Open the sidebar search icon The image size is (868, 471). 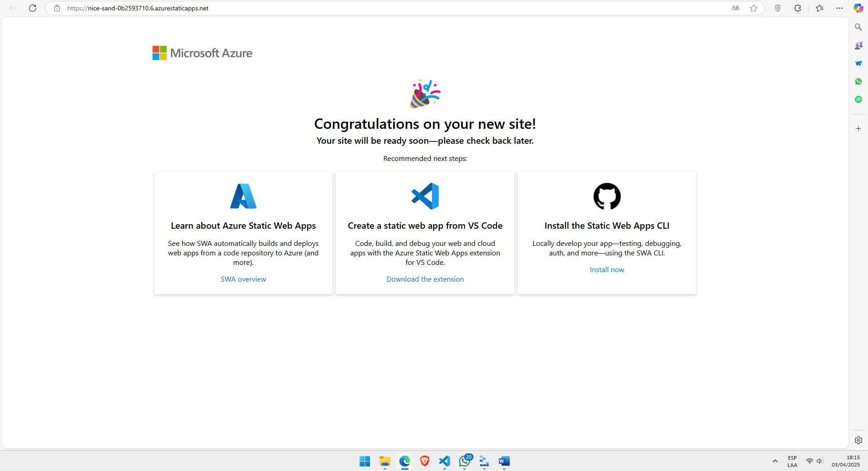858,27
